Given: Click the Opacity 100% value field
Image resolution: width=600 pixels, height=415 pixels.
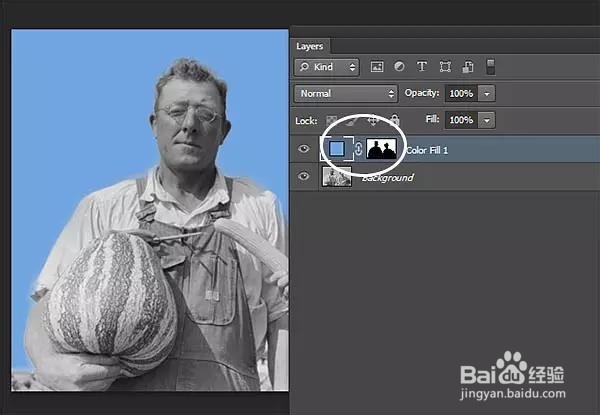Looking at the screenshot, I should [461, 94].
